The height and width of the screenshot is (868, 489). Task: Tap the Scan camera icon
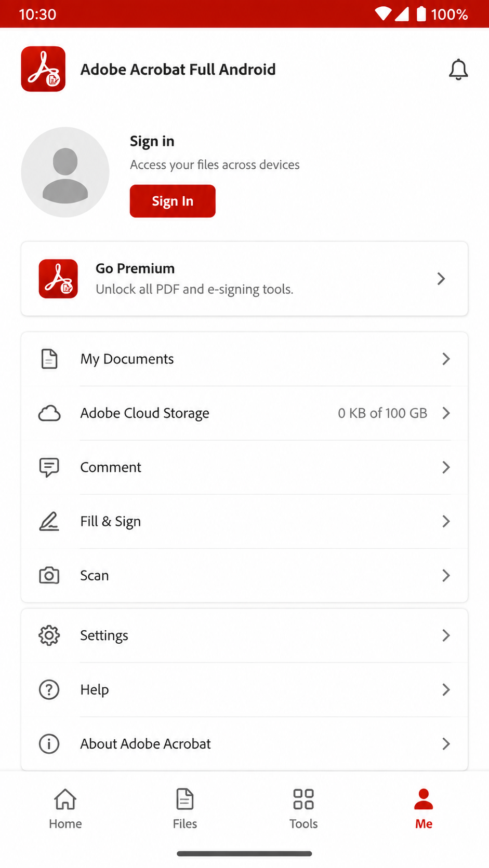click(x=49, y=575)
